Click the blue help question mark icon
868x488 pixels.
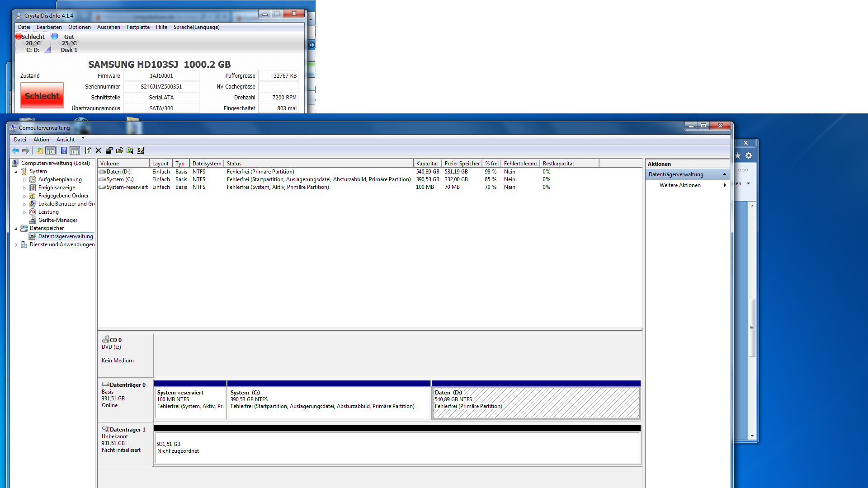[x=64, y=150]
